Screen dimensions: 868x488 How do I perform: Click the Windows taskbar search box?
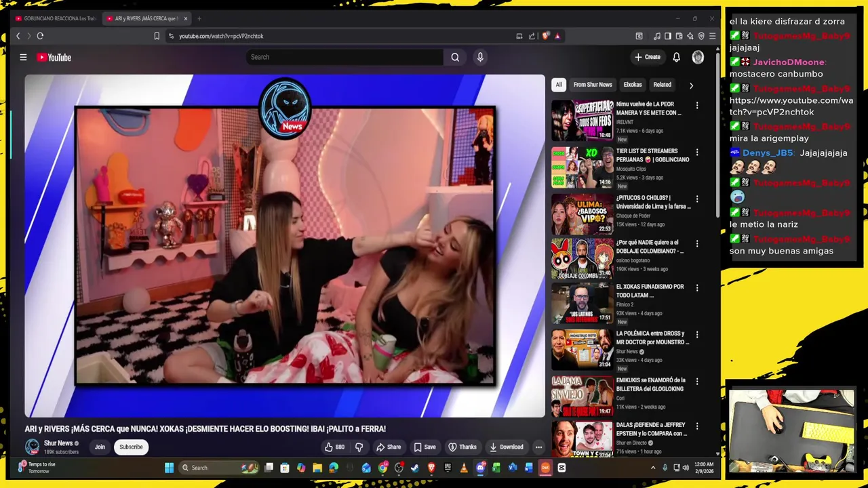(x=219, y=468)
